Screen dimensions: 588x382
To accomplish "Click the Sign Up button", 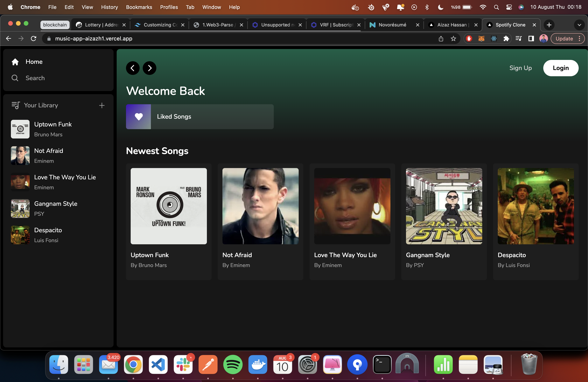I will coord(520,68).
